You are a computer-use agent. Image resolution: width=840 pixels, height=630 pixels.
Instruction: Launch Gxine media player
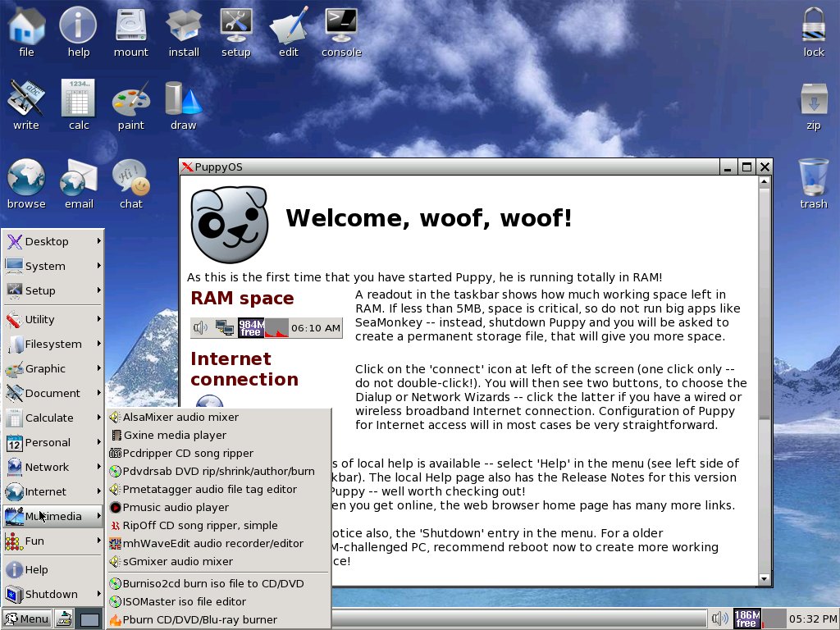coord(218,436)
